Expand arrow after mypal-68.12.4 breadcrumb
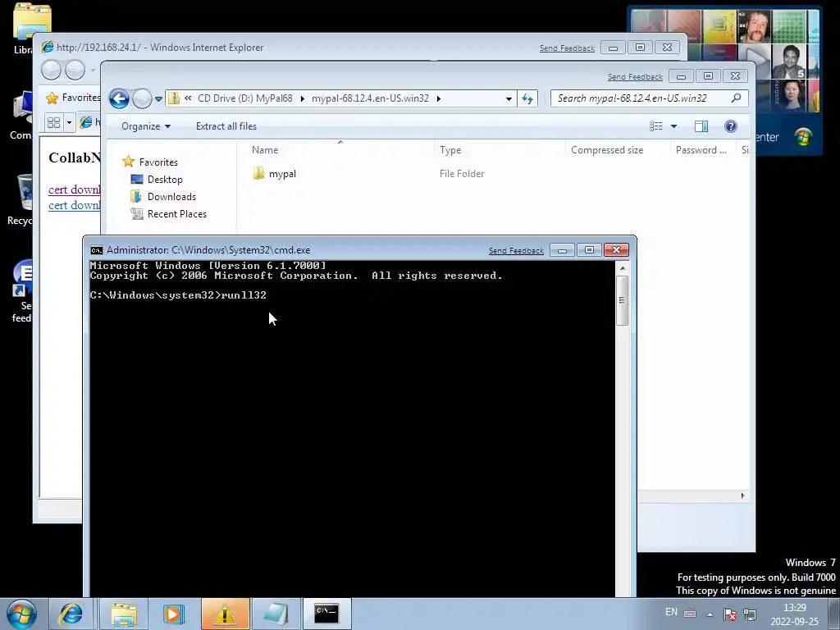Screen dimensions: 840x630 pos(439,98)
